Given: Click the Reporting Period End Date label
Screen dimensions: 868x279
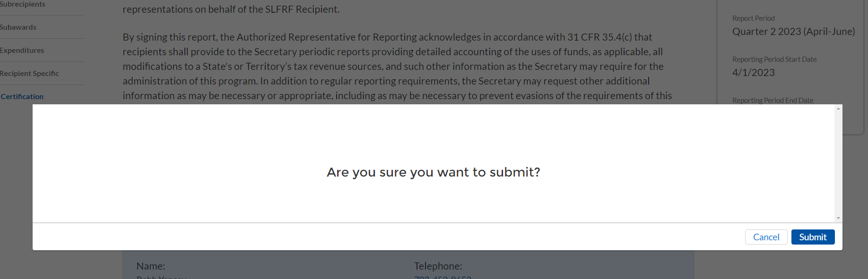Looking at the screenshot, I should pos(773,101).
